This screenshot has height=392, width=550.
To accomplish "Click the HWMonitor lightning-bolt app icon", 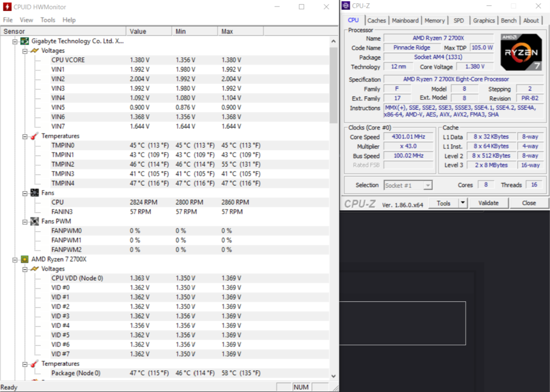I will click(x=7, y=7).
